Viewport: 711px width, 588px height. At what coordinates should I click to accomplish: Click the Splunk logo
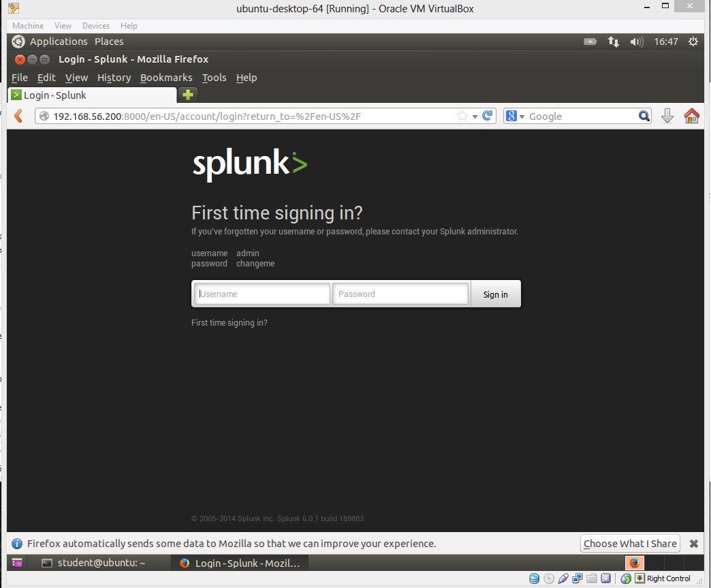[x=250, y=164]
